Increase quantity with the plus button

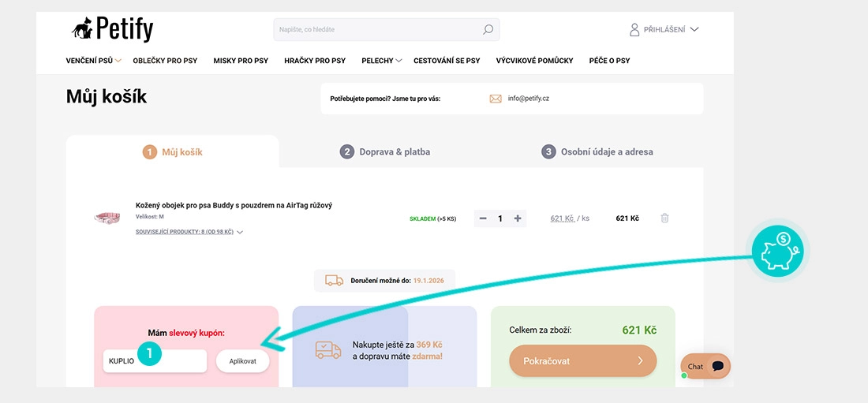(518, 218)
